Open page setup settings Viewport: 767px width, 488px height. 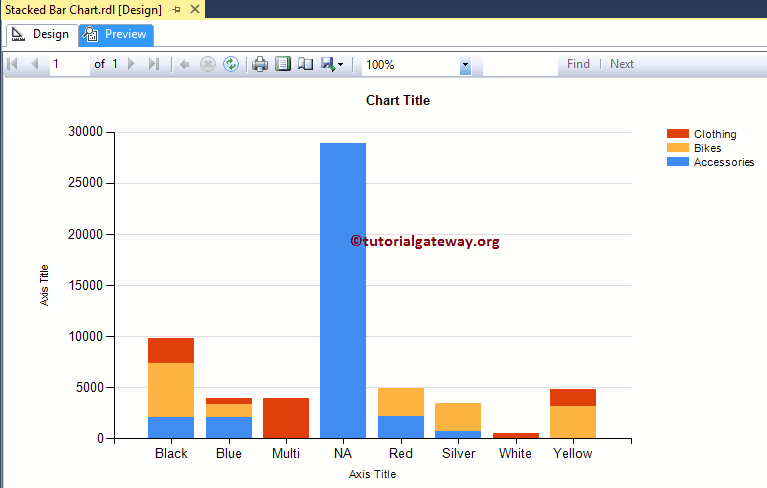click(306, 64)
